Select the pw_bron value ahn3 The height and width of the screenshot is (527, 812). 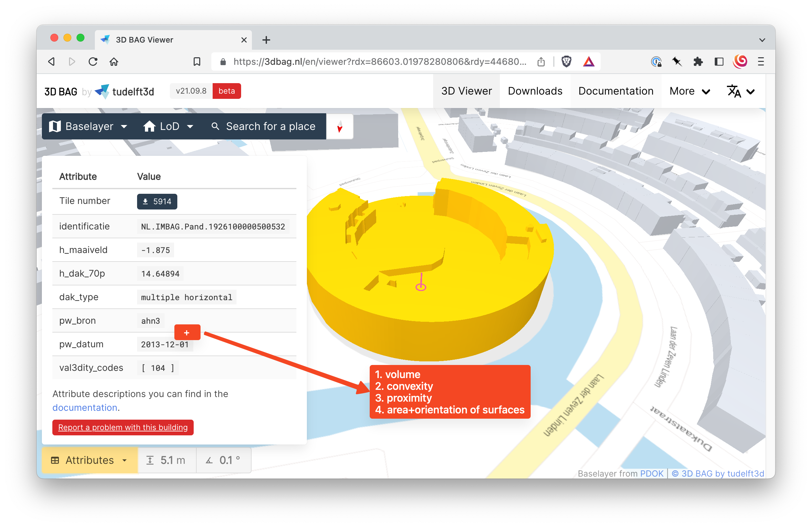click(x=150, y=321)
